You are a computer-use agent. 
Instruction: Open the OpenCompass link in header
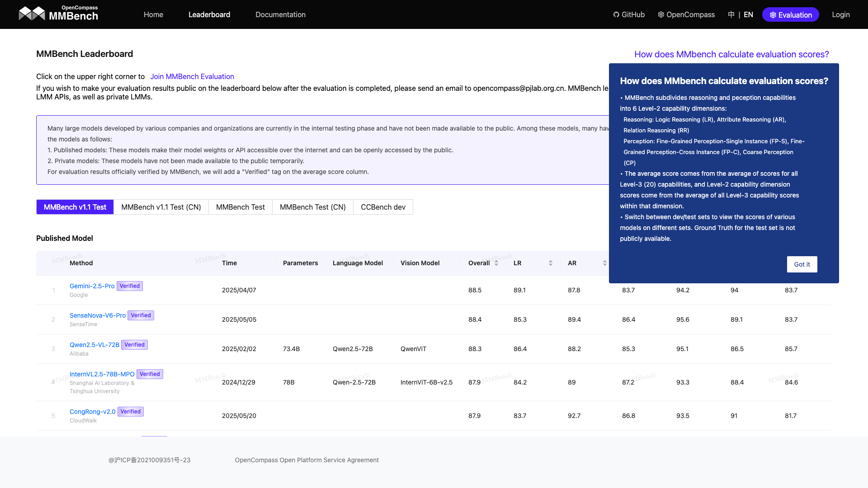(x=686, y=14)
